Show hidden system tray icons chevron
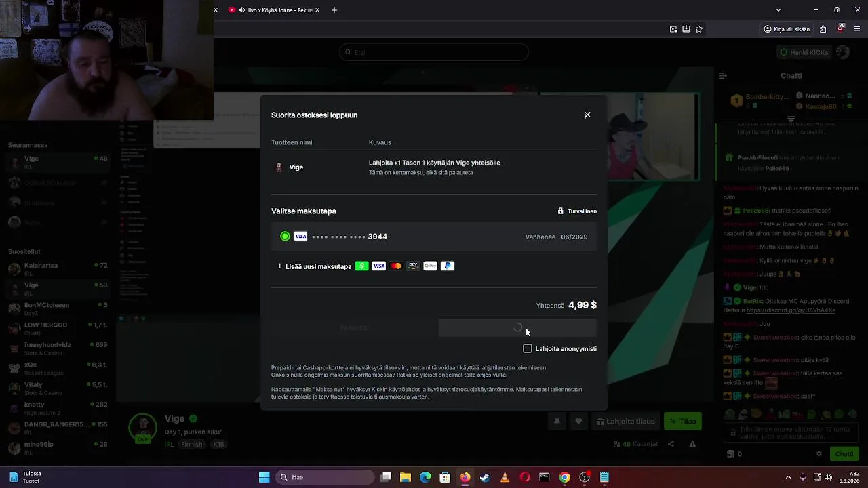The height and width of the screenshot is (488, 868). coord(788,477)
